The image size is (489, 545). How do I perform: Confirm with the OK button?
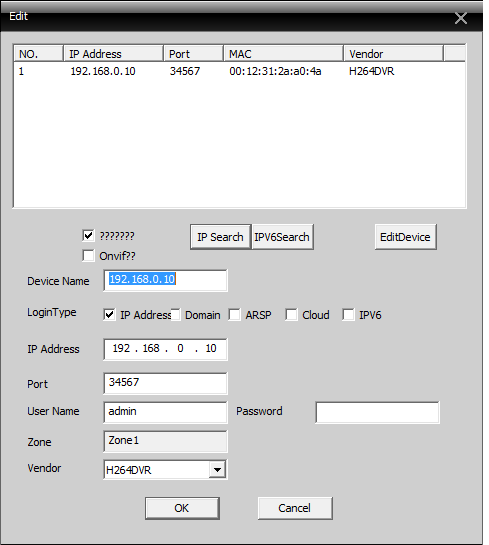click(x=182, y=508)
